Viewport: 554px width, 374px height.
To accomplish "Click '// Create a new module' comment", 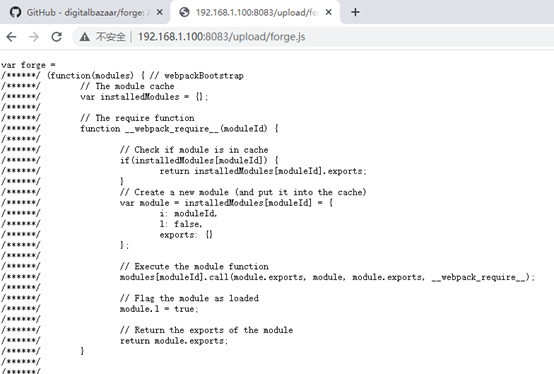I will [243, 192].
